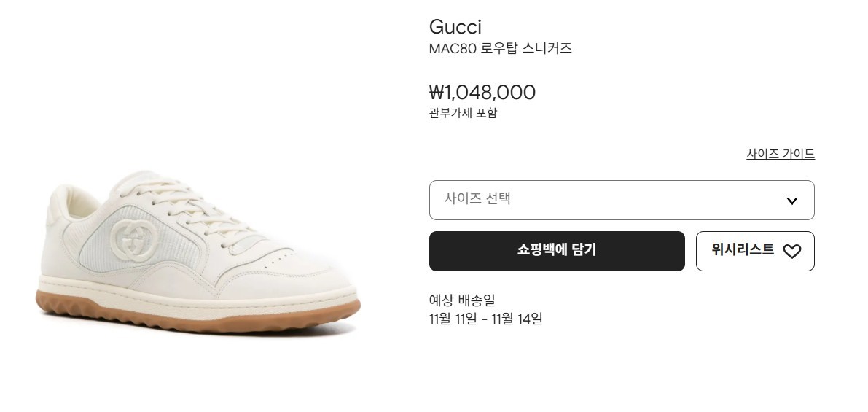Click the 예상 배송일 label
The width and height of the screenshot is (868, 412).
tap(462, 300)
